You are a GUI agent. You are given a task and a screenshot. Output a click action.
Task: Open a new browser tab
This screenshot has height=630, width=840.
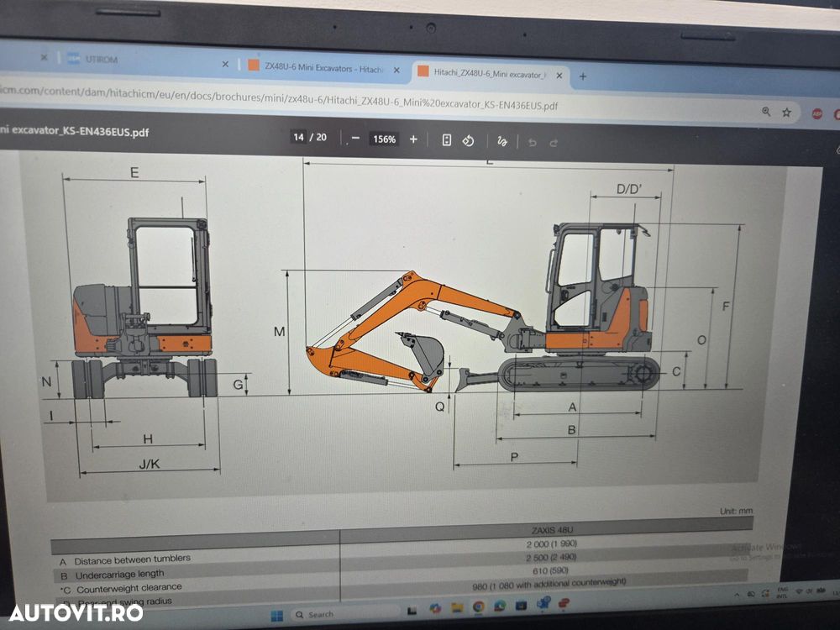(583, 76)
